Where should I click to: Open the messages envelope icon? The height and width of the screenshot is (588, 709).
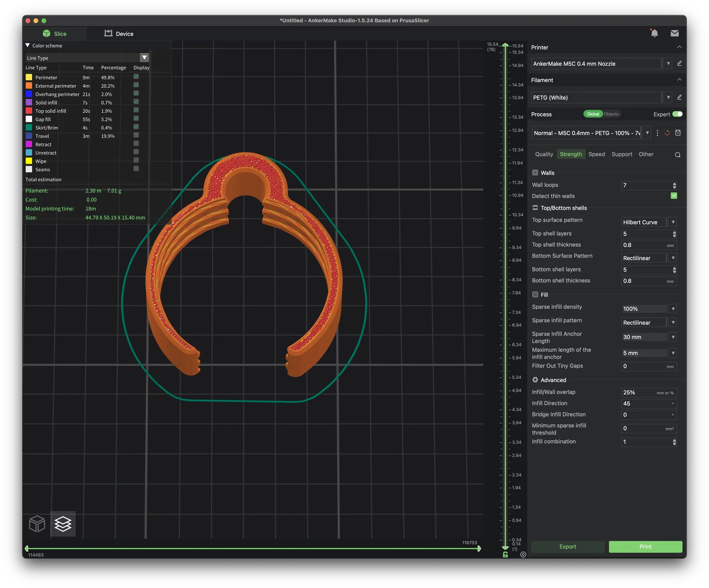pos(674,33)
